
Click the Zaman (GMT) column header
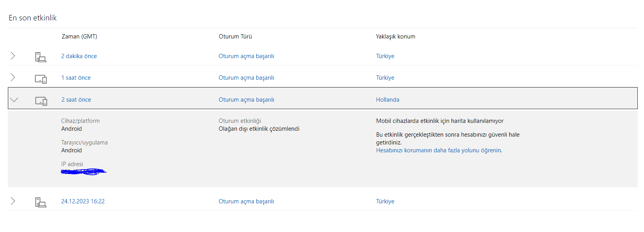tap(79, 37)
